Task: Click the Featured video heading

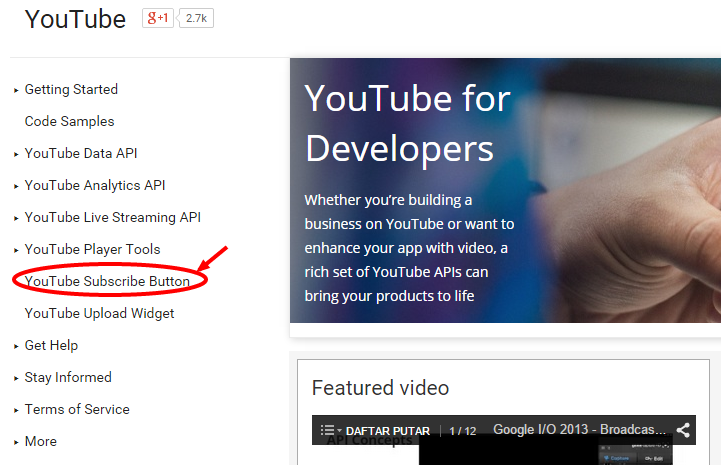Action: pos(380,388)
